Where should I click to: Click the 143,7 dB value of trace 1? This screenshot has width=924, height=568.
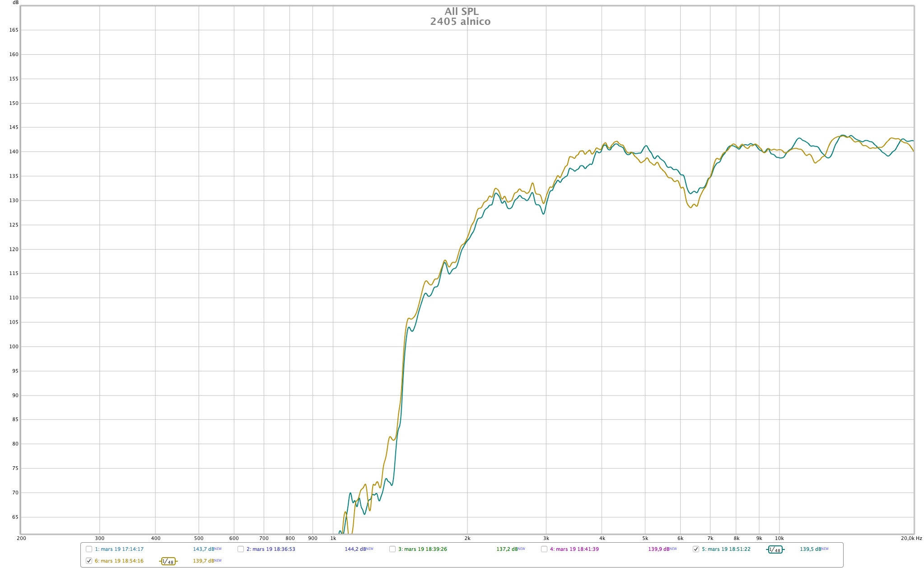[204, 549]
